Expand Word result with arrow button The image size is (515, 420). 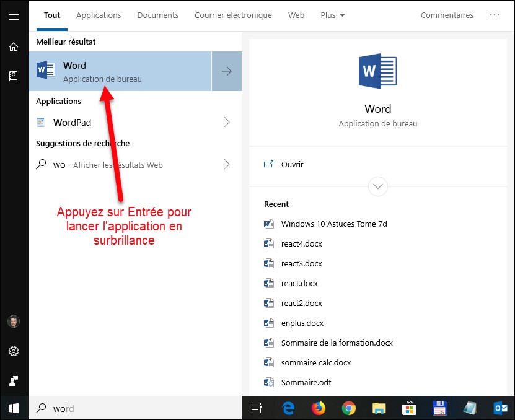click(227, 71)
